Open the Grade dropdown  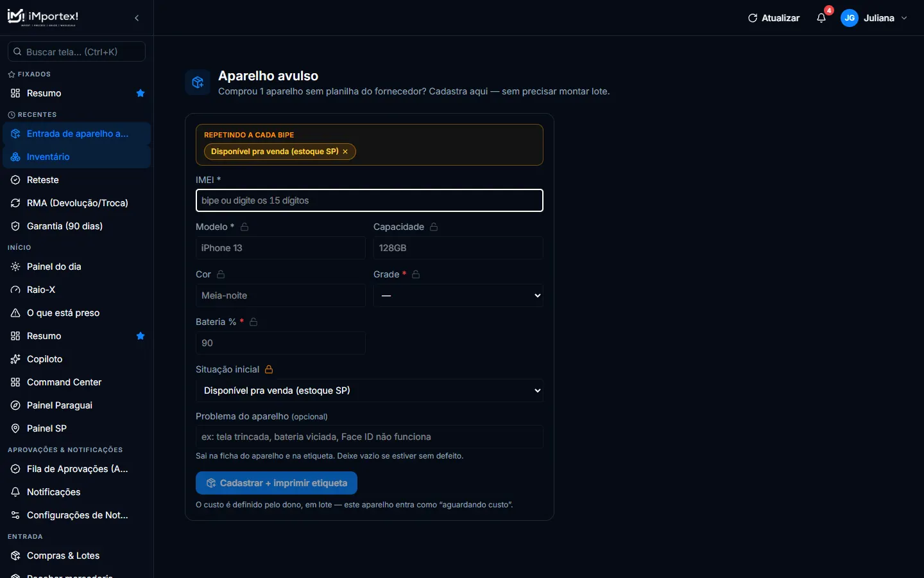(458, 295)
